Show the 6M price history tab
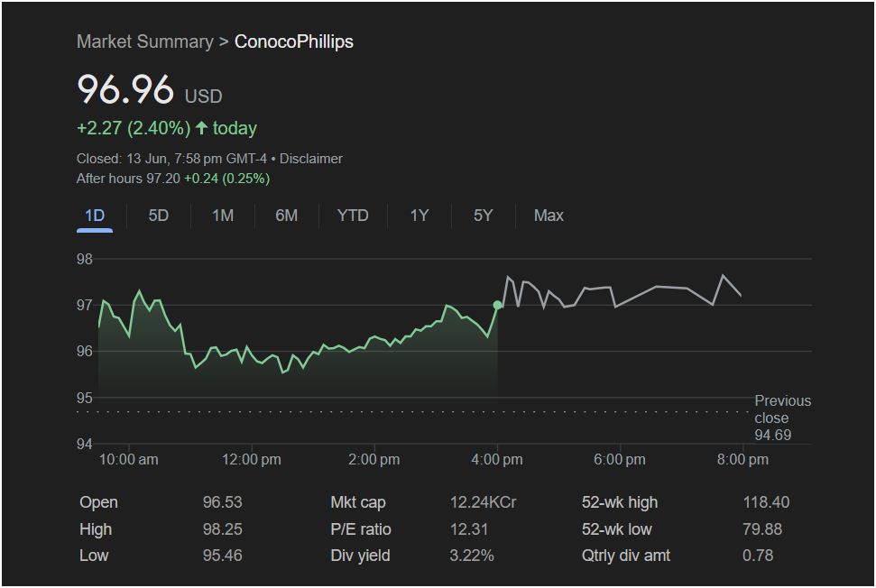This screenshot has width=876, height=588. (286, 216)
